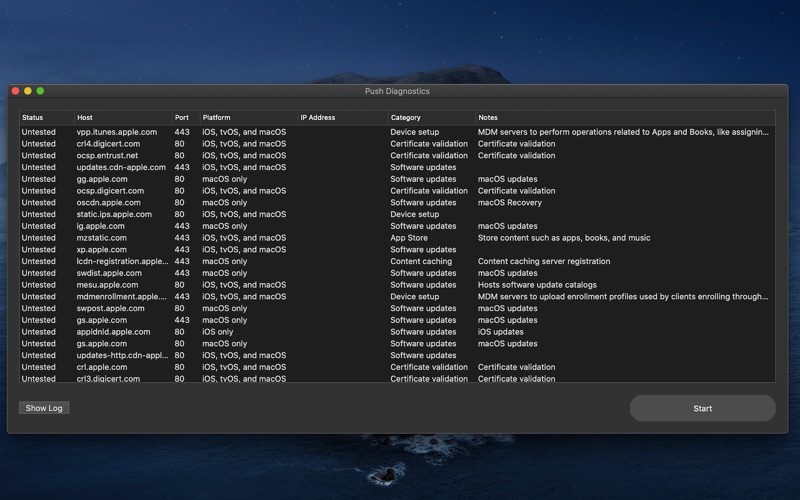This screenshot has width=800, height=500.
Task: Select the ocsp.entrust.net host entry
Action: coord(107,156)
